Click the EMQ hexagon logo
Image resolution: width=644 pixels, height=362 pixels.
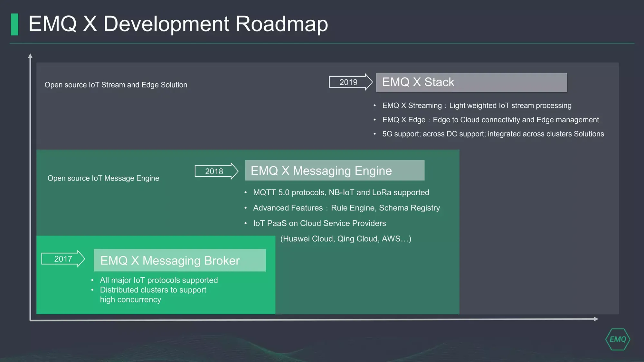pyautogui.click(x=618, y=339)
